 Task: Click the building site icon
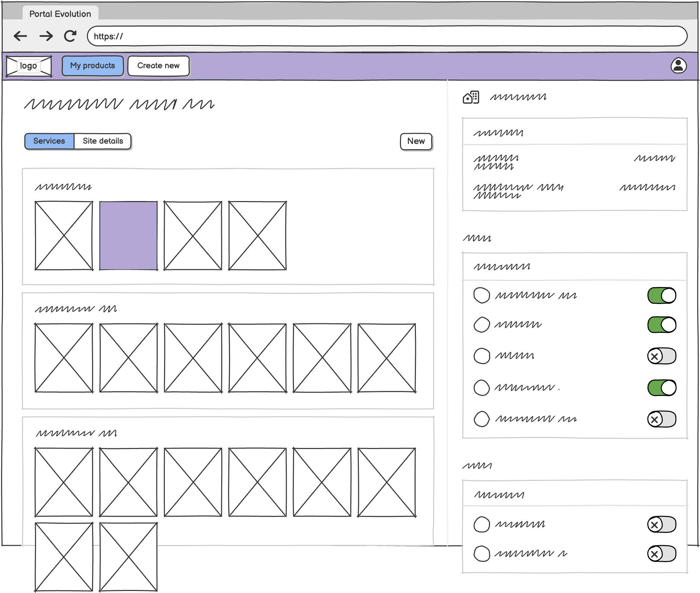coord(471,97)
